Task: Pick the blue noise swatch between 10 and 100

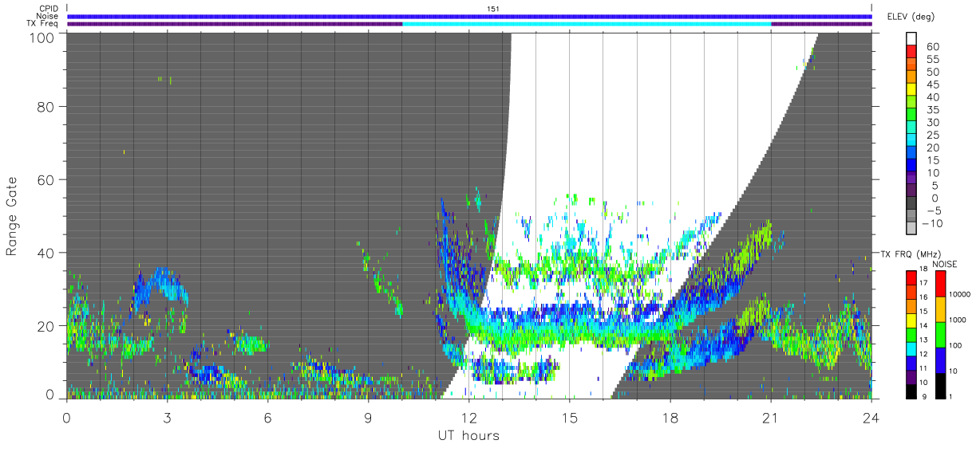Action: tap(940, 360)
